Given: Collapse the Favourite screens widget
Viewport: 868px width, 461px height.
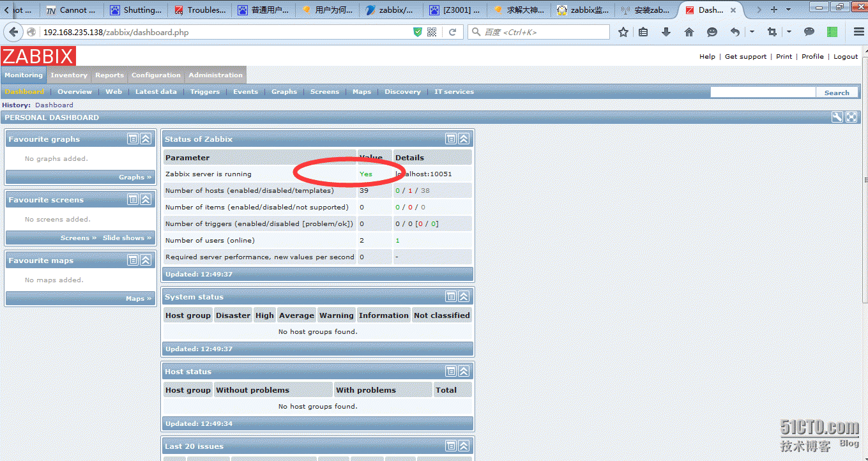Looking at the screenshot, I should click(146, 199).
